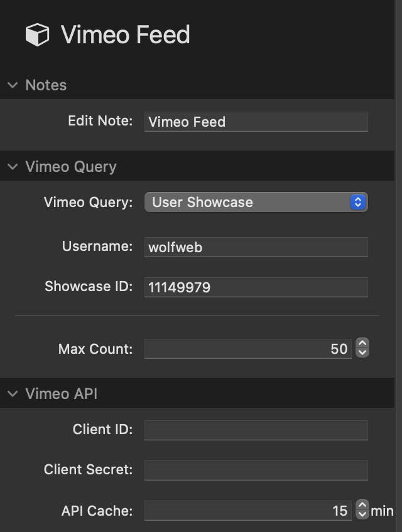Click the API Cache minutes field
Image resolution: width=402 pixels, height=532 pixels.
(248, 511)
